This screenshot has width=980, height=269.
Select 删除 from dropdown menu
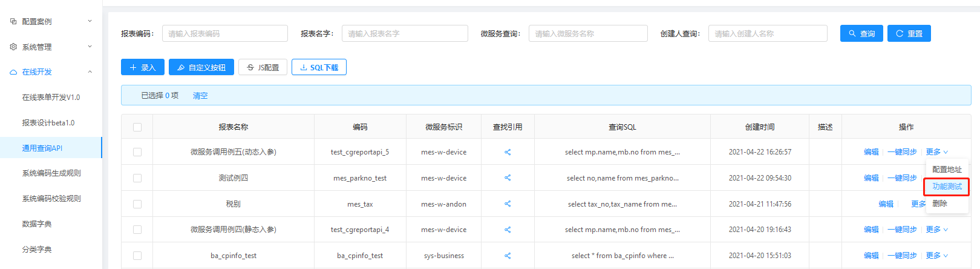(947, 204)
